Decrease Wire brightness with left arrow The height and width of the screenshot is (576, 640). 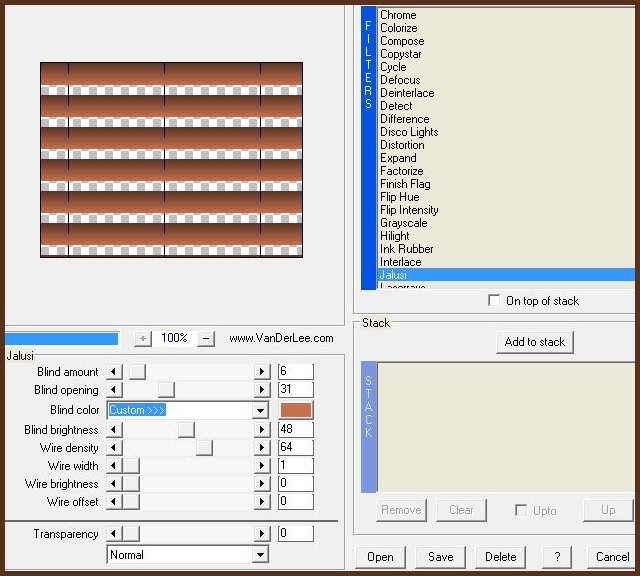point(114,483)
